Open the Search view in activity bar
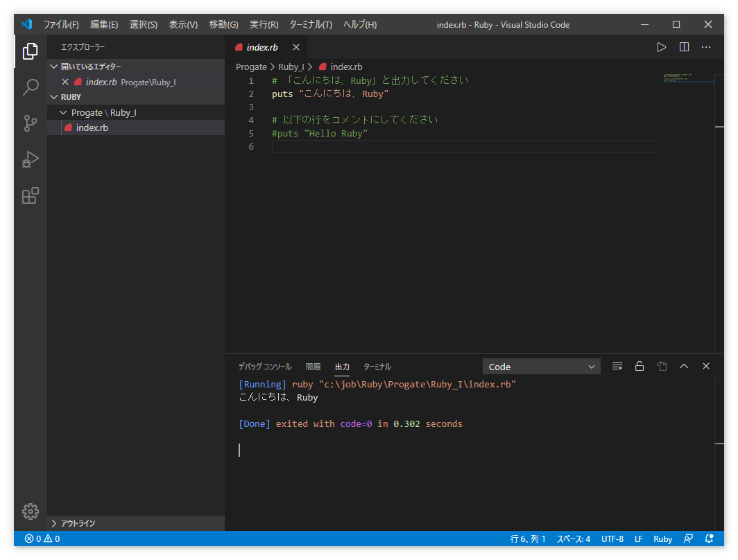The width and height of the screenshot is (738, 560). (x=31, y=87)
